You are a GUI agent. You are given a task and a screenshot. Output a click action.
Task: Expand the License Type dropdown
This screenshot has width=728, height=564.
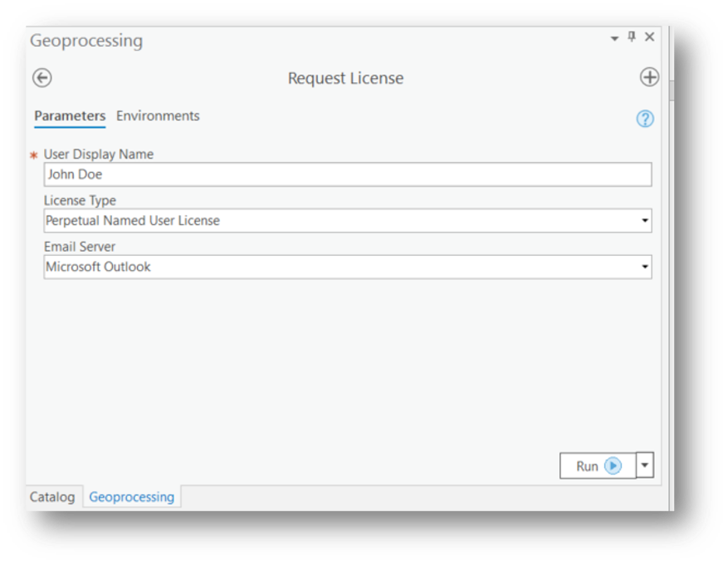(x=645, y=221)
